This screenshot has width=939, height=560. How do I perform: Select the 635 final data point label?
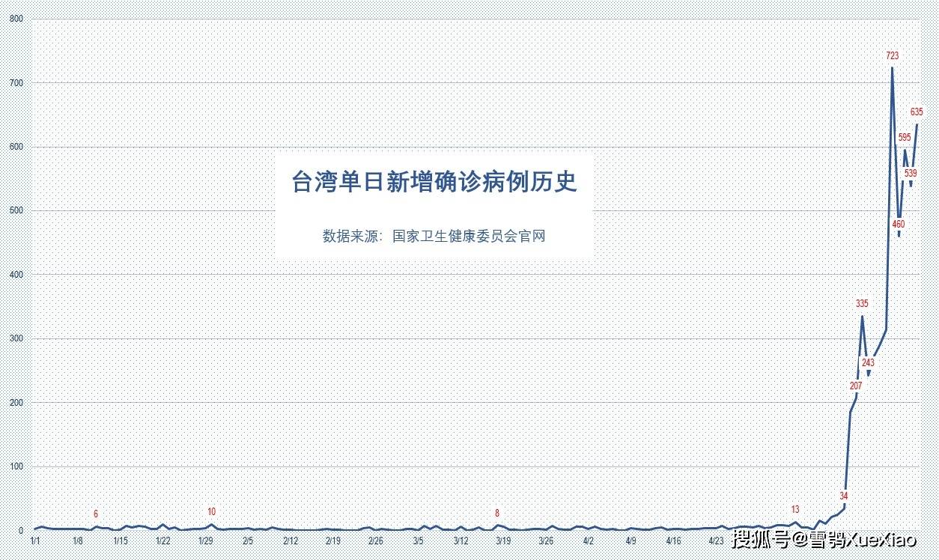tap(917, 112)
